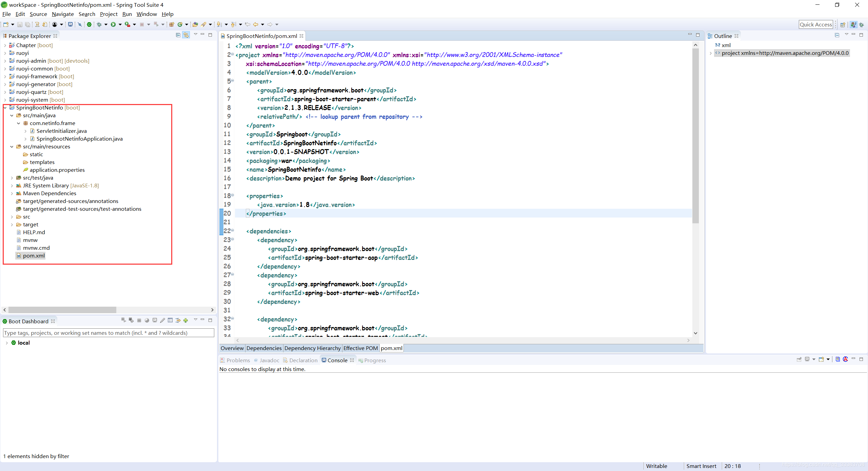Open the Window menu
Image resolution: width=868 pixels, height=471 pixels.
(146, 14)
